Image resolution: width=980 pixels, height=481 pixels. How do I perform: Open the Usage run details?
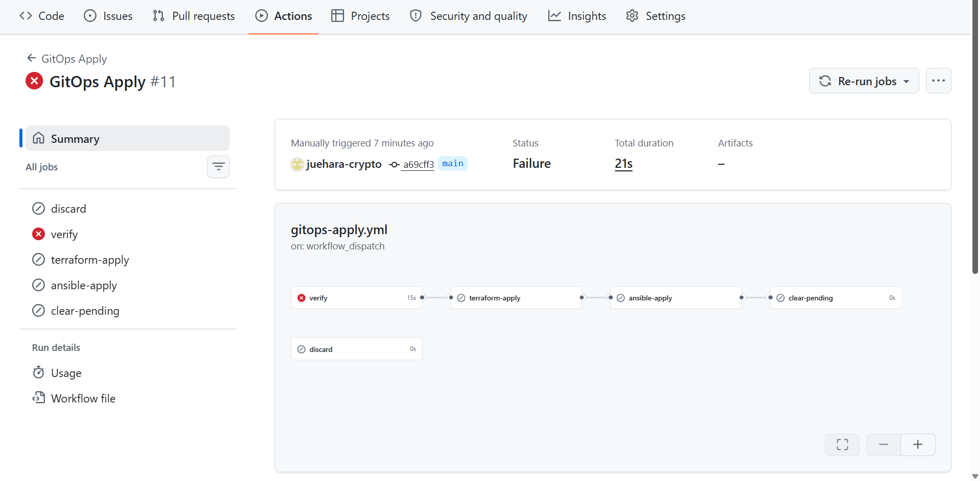tap(128, 373)
